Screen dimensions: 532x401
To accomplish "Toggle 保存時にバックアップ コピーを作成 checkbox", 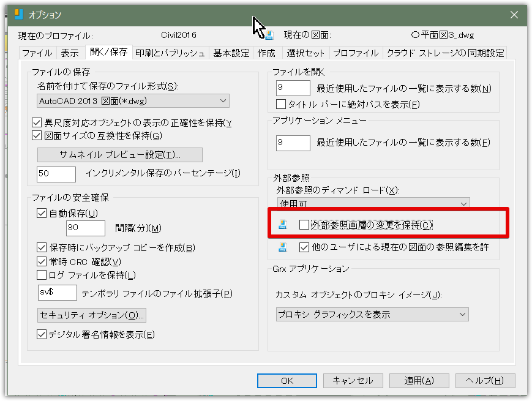I will (x=42, y=247).
